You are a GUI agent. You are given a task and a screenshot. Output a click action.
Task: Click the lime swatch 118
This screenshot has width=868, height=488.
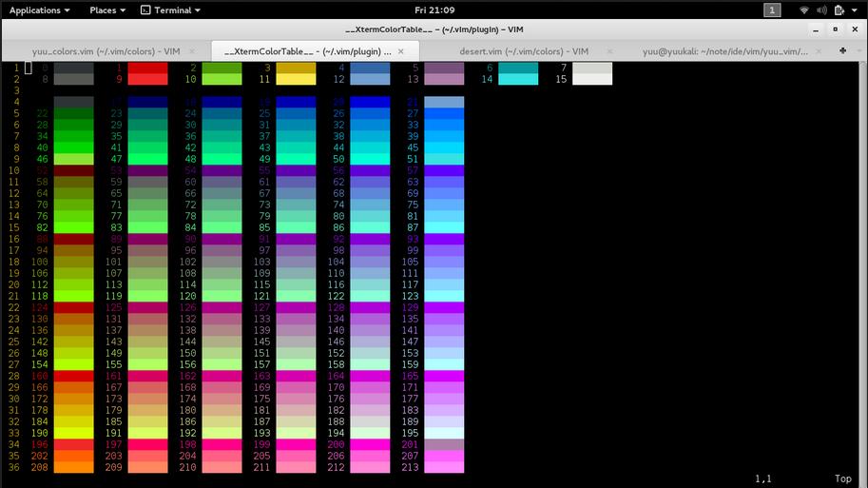coord(73,296)
